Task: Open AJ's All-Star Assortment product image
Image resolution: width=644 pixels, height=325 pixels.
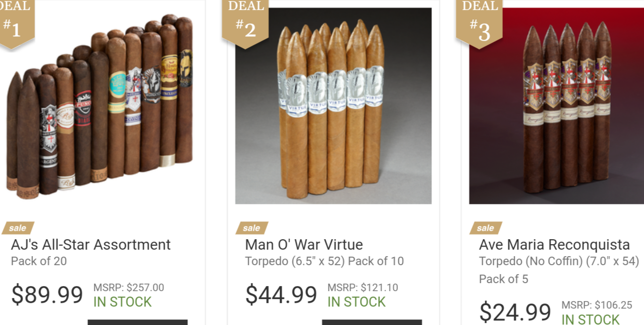Action: click(x=99, y=106)
